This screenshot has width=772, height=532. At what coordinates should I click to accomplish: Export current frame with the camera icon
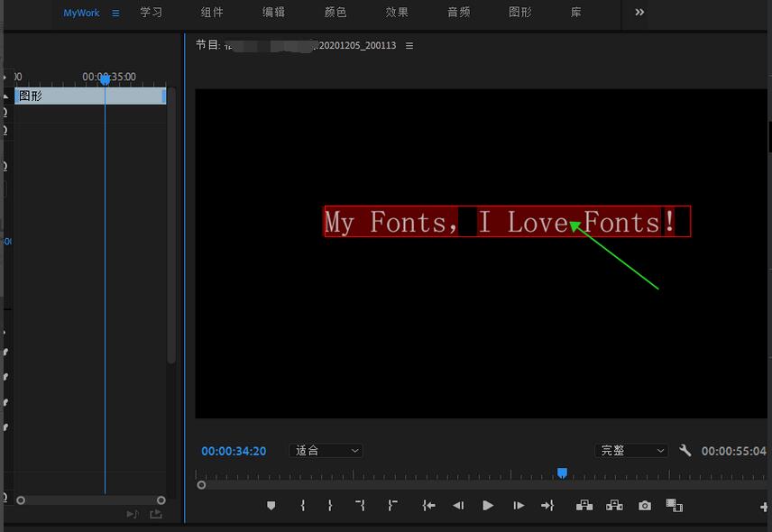644,506
